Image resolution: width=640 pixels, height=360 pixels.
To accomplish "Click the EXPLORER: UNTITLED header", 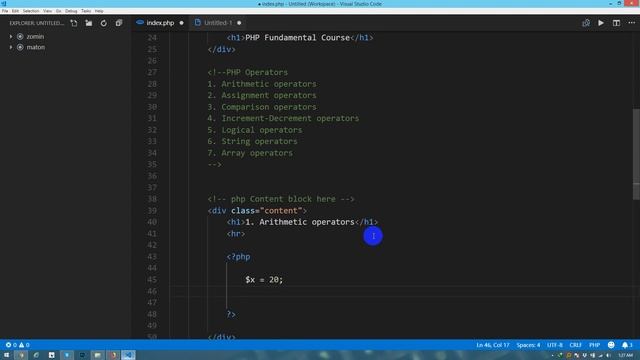I will point(37,23).
